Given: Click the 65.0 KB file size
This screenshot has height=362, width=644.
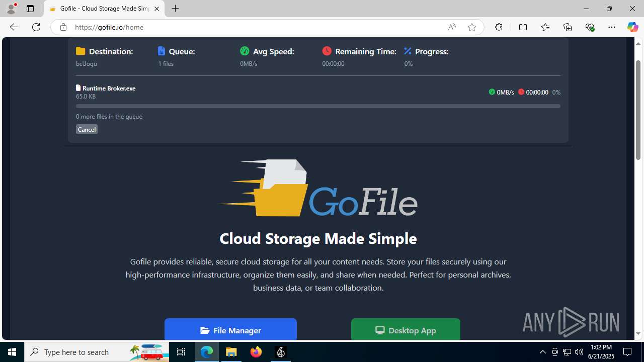Looking at the screenshot, I should (x=86, y=96).
